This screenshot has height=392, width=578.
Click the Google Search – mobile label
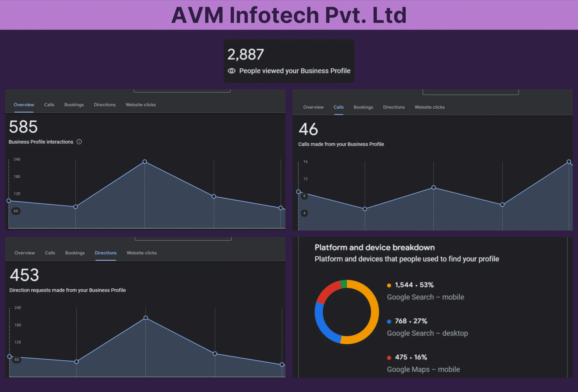(425, 297)
